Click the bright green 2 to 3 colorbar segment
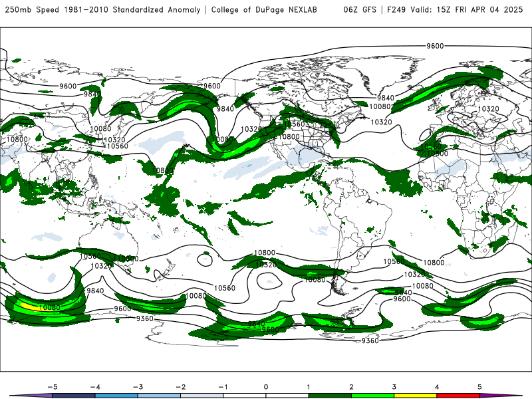 coord(372,396)
